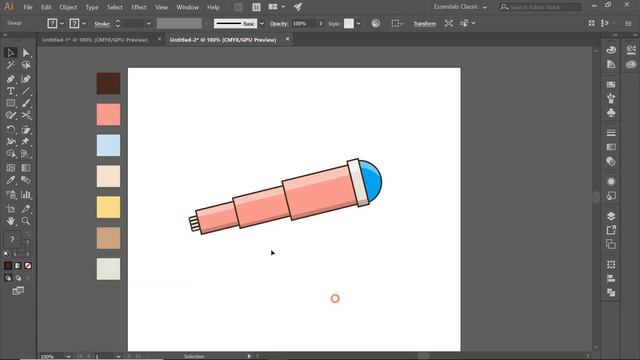Select the Mesh tool
The width and height of the screenshot is (640, 360).
click(x=11, y=168)
